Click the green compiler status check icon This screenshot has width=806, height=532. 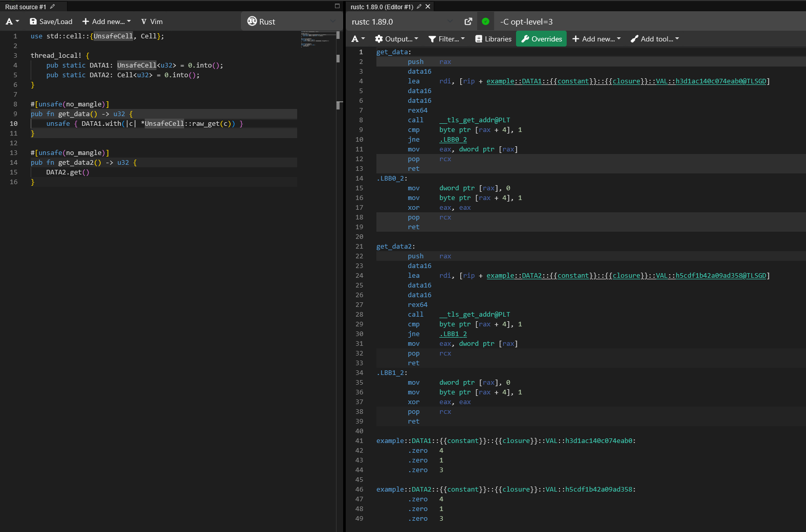[485, 21]
